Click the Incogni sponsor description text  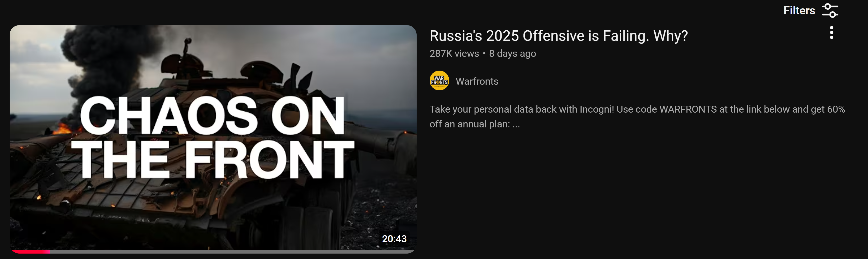click(x=637, y=117)
